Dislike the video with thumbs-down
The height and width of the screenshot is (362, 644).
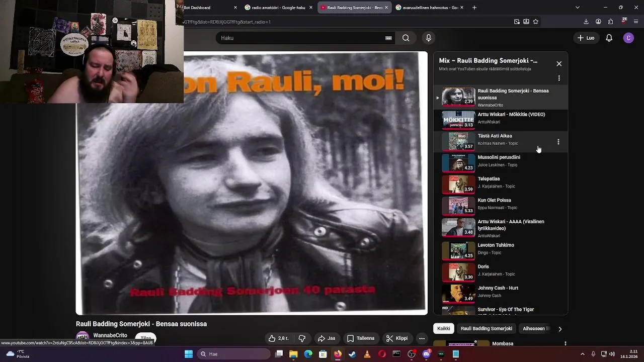[x=302, y=338]
